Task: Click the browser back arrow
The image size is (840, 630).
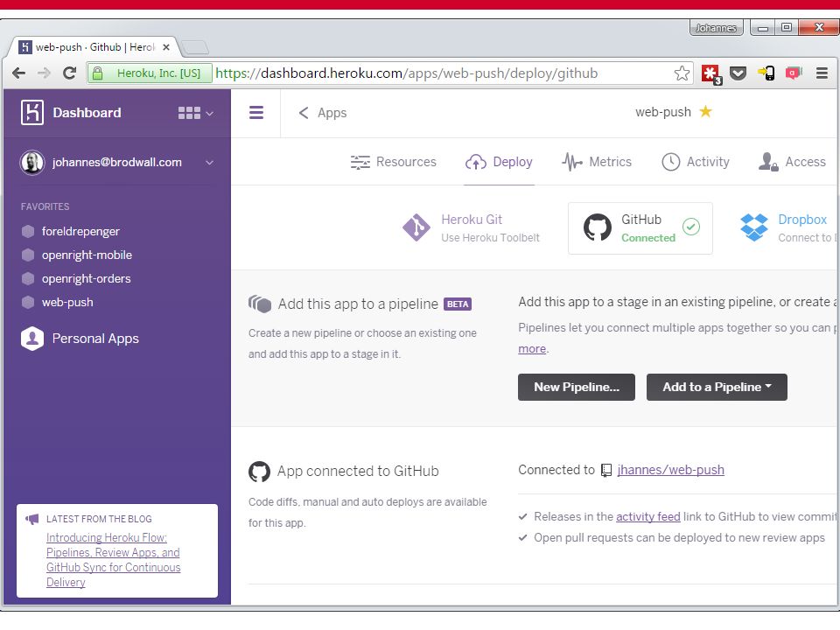Action: click(18, 73)
